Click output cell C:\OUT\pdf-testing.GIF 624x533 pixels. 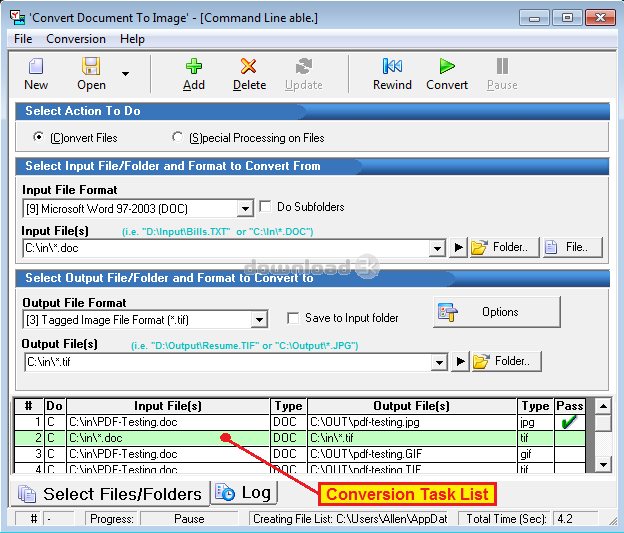click(411, 454)
